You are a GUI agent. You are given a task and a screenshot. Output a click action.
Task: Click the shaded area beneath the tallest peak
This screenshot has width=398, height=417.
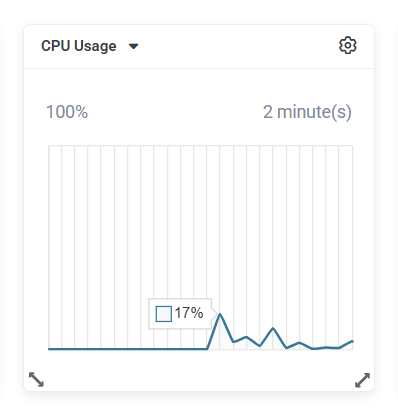(220, 338)
